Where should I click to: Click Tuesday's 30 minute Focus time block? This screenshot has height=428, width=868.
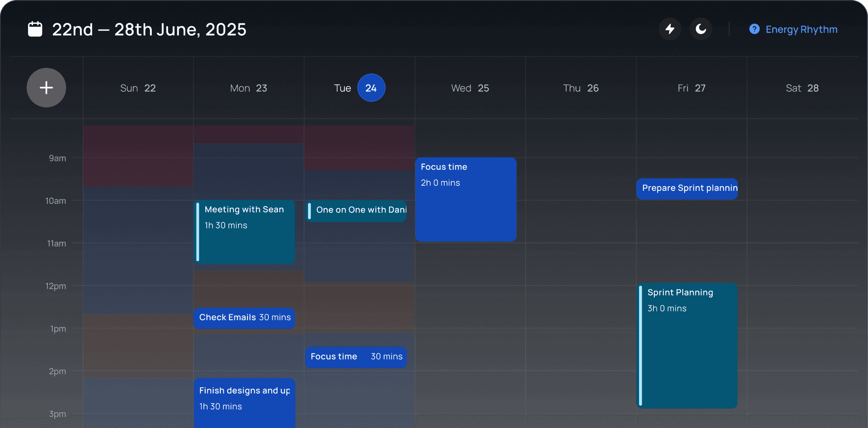point(356,357)
